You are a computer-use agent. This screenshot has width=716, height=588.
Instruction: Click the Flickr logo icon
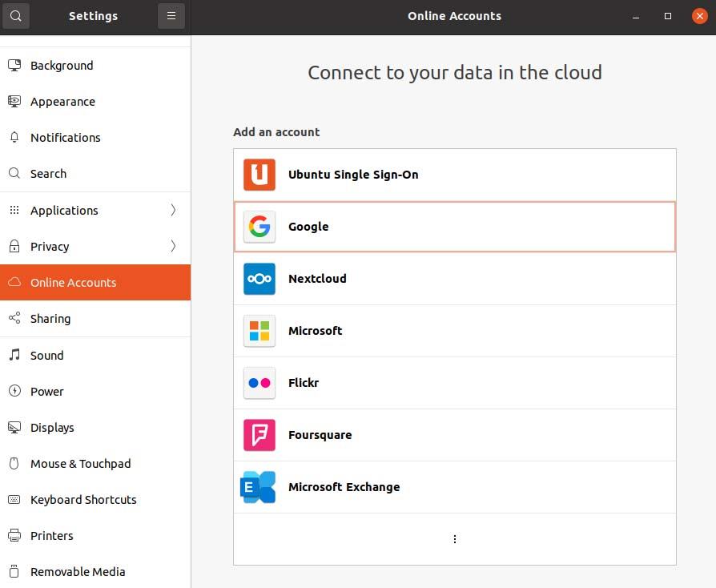point(259,383)
